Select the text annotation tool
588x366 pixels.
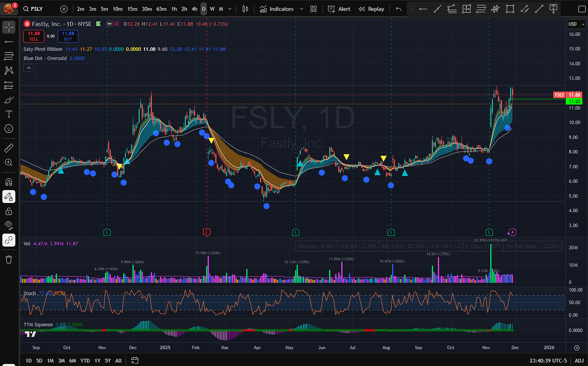(x=9, y=114)
